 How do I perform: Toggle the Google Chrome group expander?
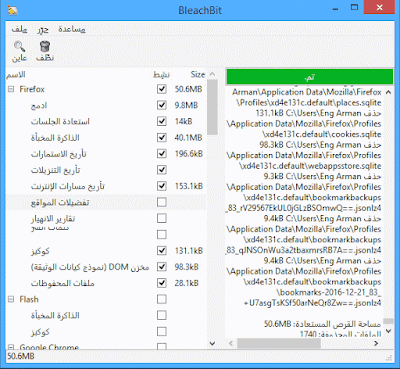coord(11,347)
